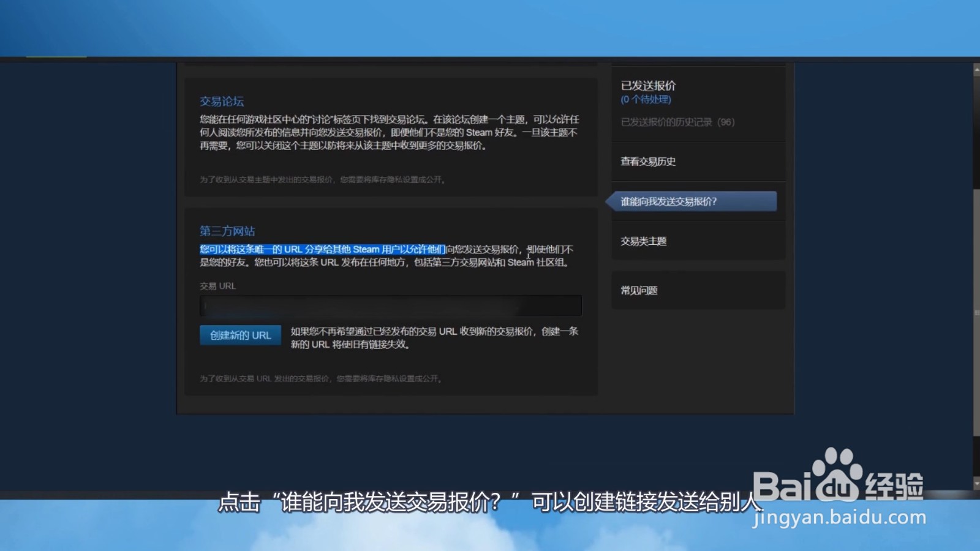Viewport: 980px width, 551px height.
Task: Click the text 如果您不再希望通过已经发布的交易 URL
Action: 374,331
